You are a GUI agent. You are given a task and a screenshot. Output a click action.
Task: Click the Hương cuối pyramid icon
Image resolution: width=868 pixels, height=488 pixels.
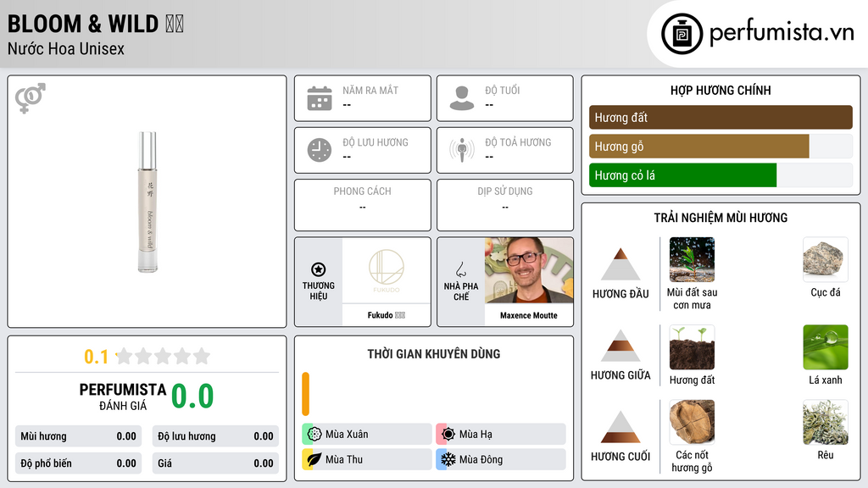[x=620, y=427]
